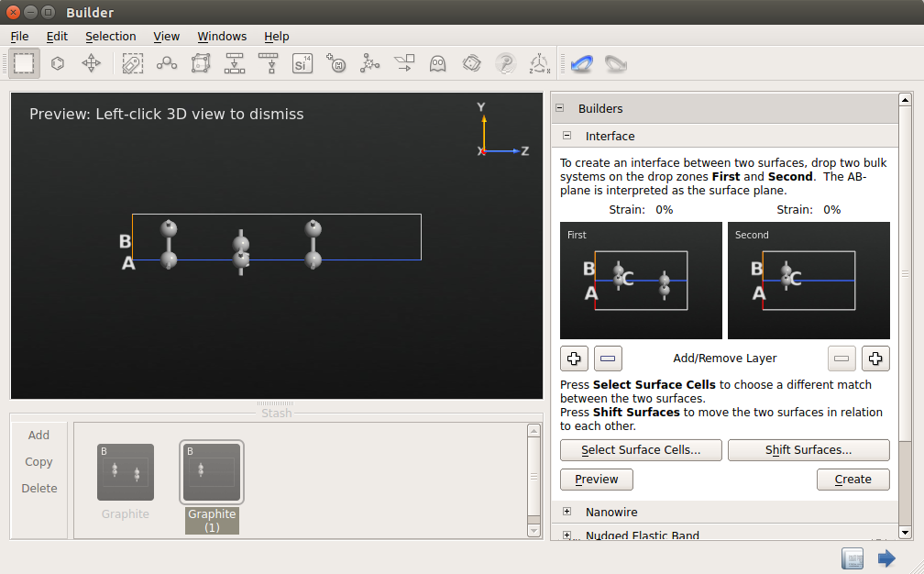924x574 pixels.
Task: Click the Stash list scroll down arrow
Action: click(x=533, y=531)
